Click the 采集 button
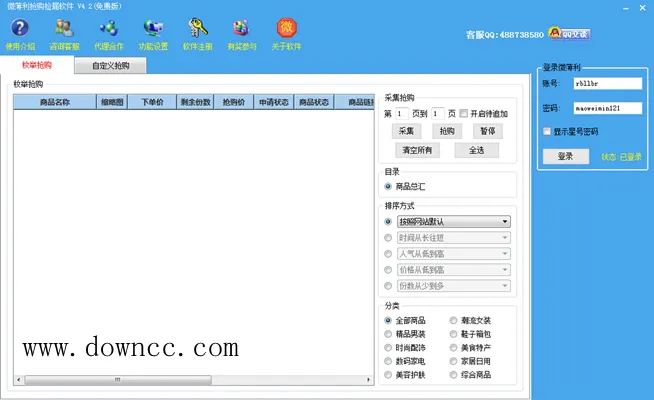 [406, 131]
